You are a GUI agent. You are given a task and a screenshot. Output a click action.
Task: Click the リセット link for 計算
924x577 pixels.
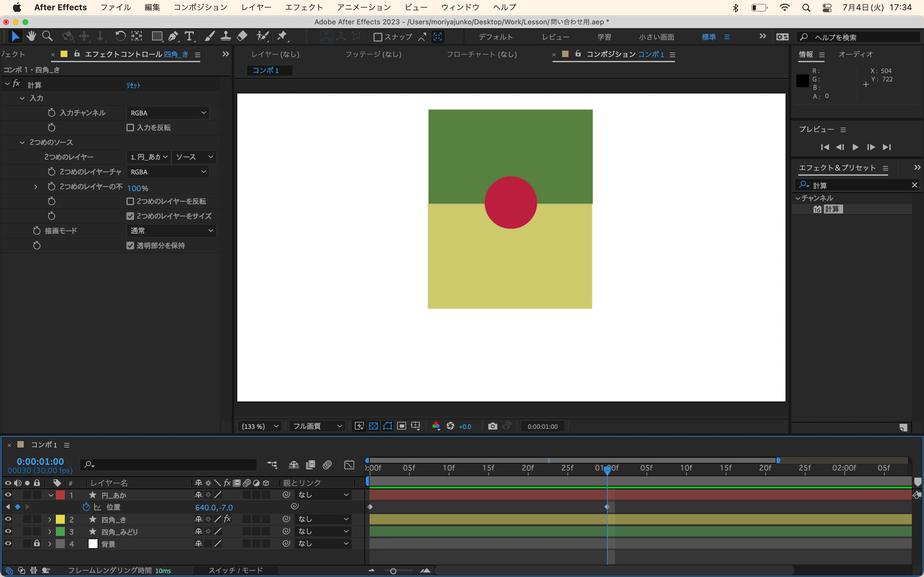point(133,85)
